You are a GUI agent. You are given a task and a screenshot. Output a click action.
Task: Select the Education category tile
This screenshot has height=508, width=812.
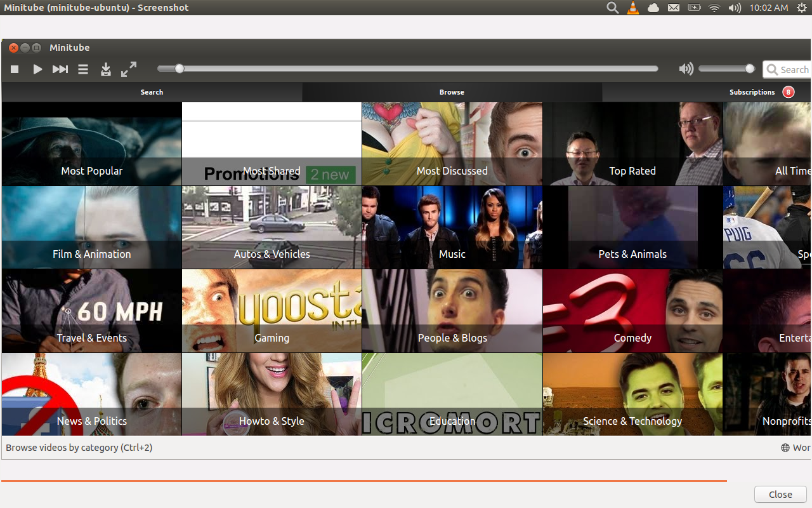click(452, 394)
